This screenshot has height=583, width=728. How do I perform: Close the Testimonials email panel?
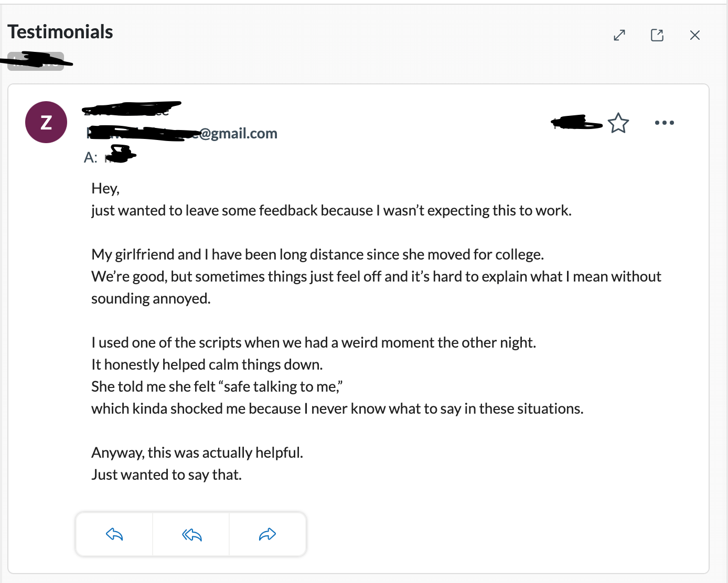point(695,35)
